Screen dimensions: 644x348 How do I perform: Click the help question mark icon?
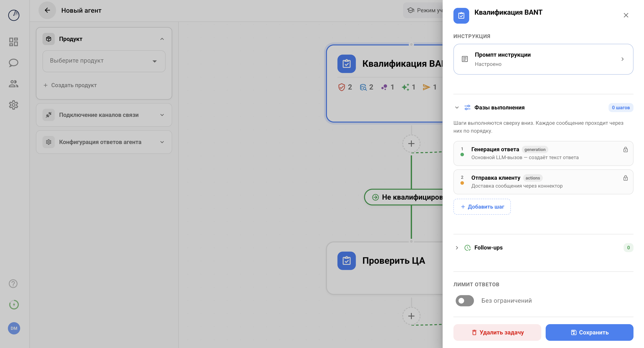pos(13,284)
